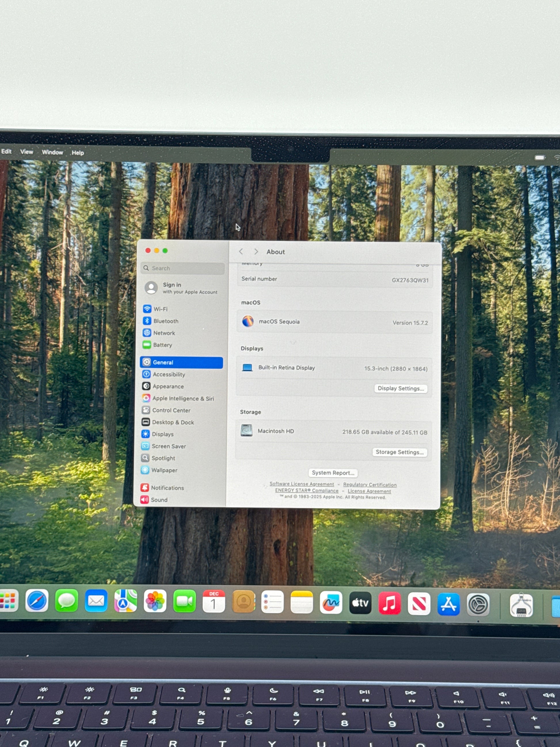Click the Storage Settings button
The width and height of the screenshot is (560, 747).
399,452
